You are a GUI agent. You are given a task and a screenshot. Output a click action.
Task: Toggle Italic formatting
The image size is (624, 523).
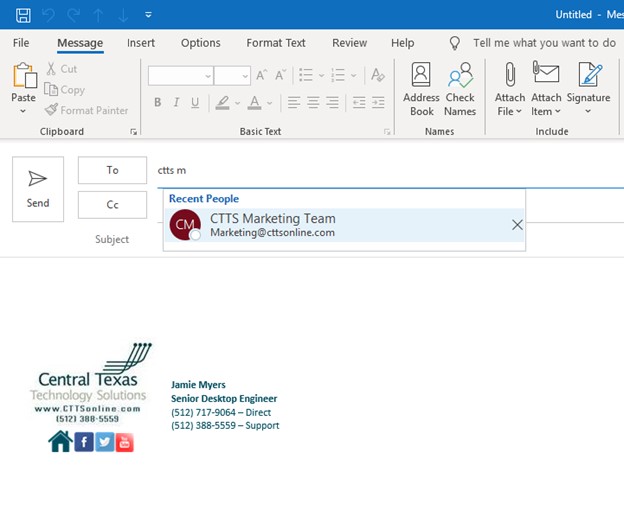point(177,103)
